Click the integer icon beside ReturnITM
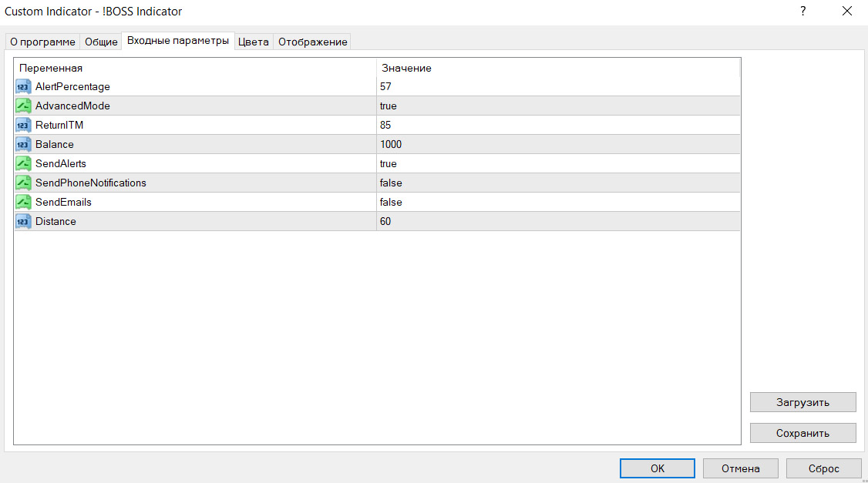This screenshot has height=483, width=868. tap(23, 125)
